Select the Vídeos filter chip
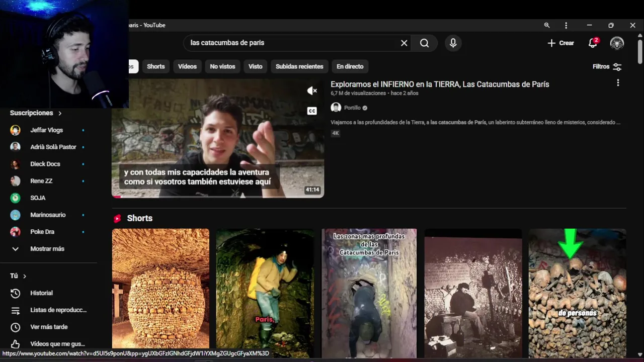The height and width of the screenshot is (362, 644). (187, 66)
